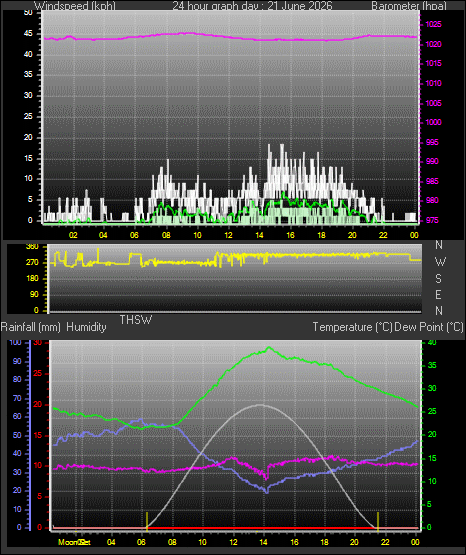Click the 1025 barometer scale value

coord(433,24)
